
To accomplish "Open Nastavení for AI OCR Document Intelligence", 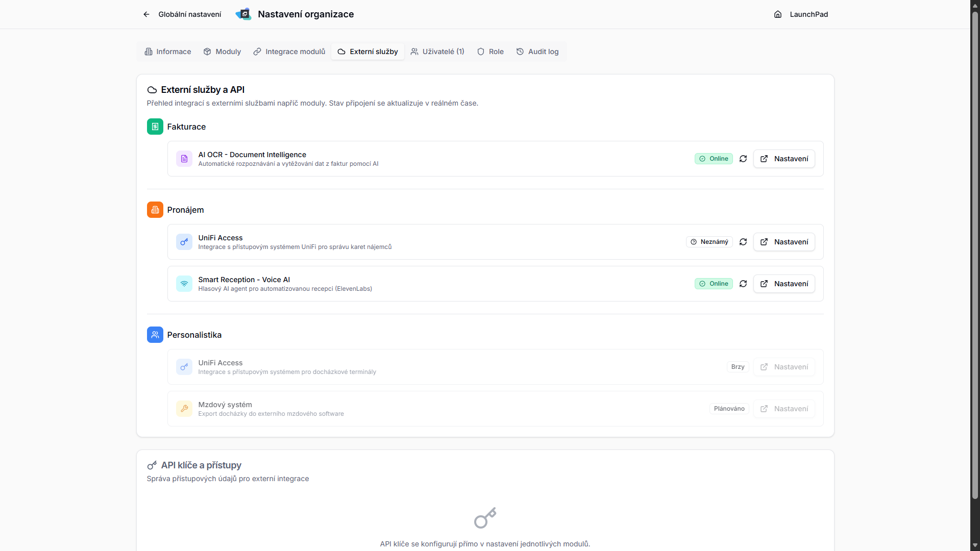I will [x=784, y=159].
